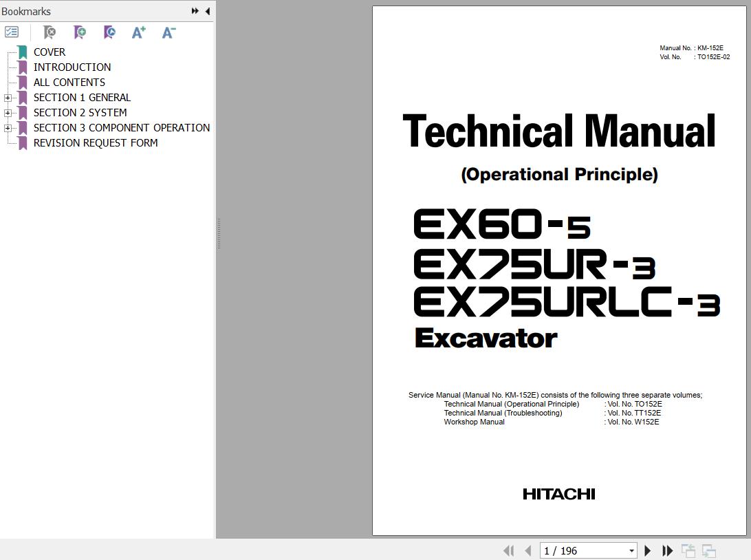Click the EX60-5 model name
Screen dimensions: 751x560
[502, 224]
